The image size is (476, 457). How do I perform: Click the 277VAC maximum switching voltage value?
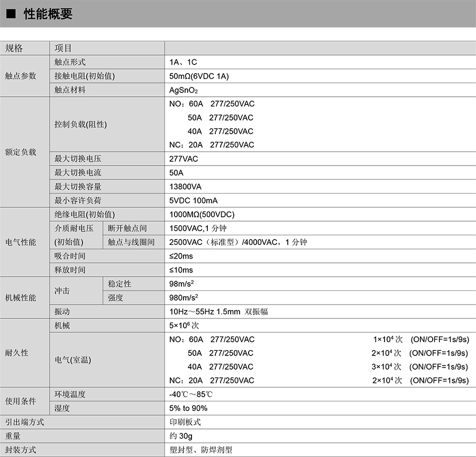pyautogui.click(x=184, y=159)
